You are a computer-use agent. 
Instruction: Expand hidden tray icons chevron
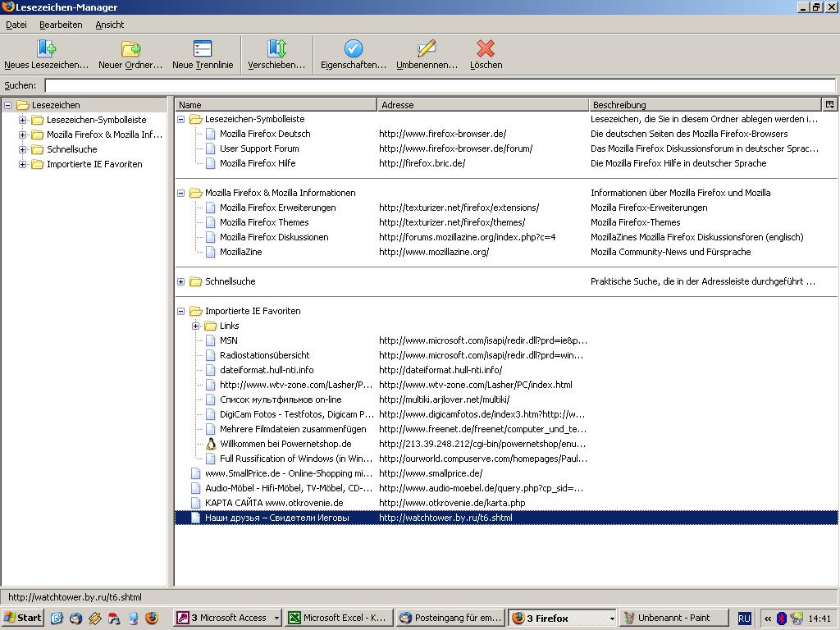coord(768,619)
